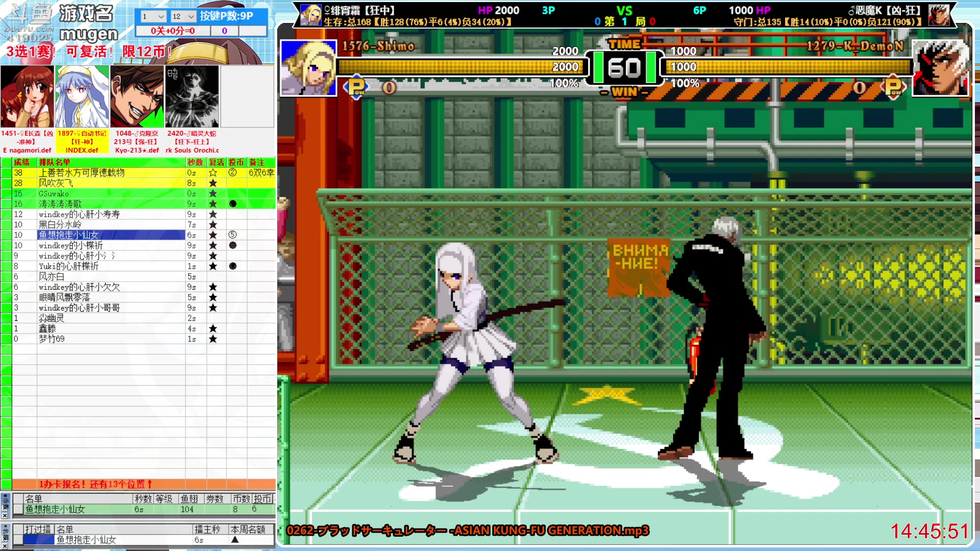This screenshot has height=551, width=980.
Task: Click the black dot in 涛涛涛歌 row
Action: click(x=233, y=204)
